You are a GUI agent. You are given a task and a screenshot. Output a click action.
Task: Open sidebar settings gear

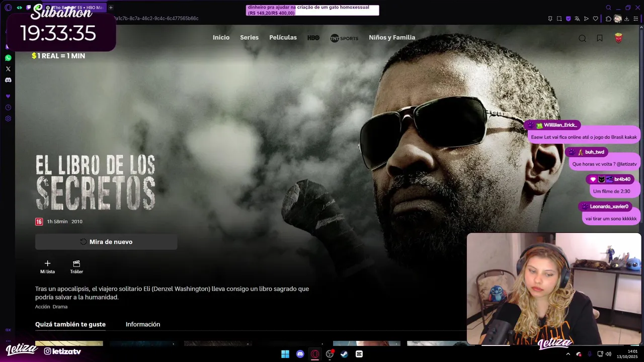click(x=8, y=119)
